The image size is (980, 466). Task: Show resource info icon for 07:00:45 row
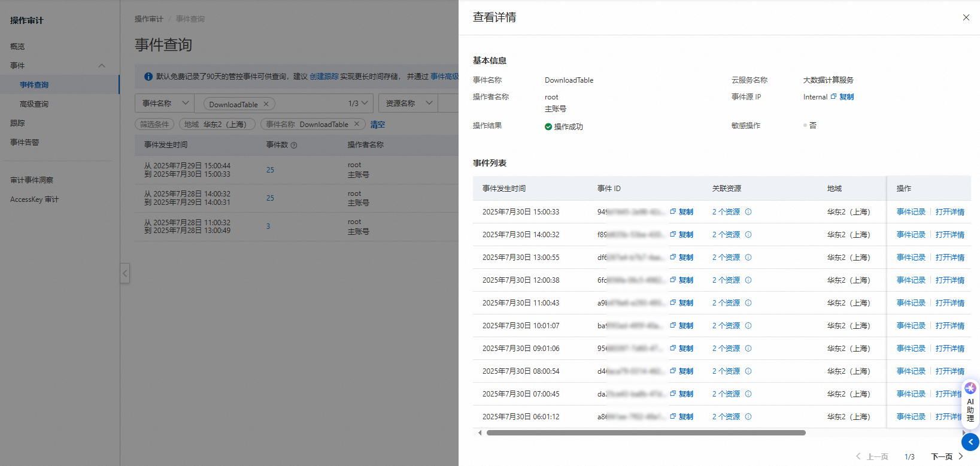[748, 394]
